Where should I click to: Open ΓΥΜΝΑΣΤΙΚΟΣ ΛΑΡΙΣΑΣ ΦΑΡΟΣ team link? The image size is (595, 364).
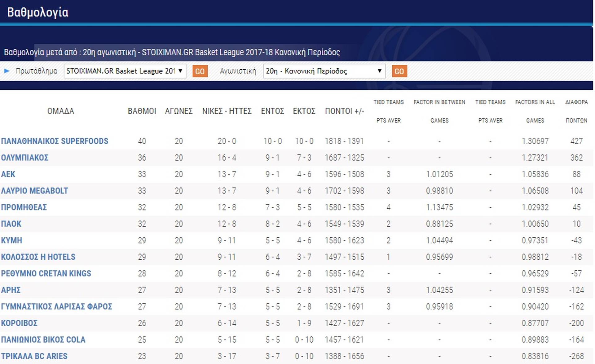pyautogui.click(x=56, y=306)
